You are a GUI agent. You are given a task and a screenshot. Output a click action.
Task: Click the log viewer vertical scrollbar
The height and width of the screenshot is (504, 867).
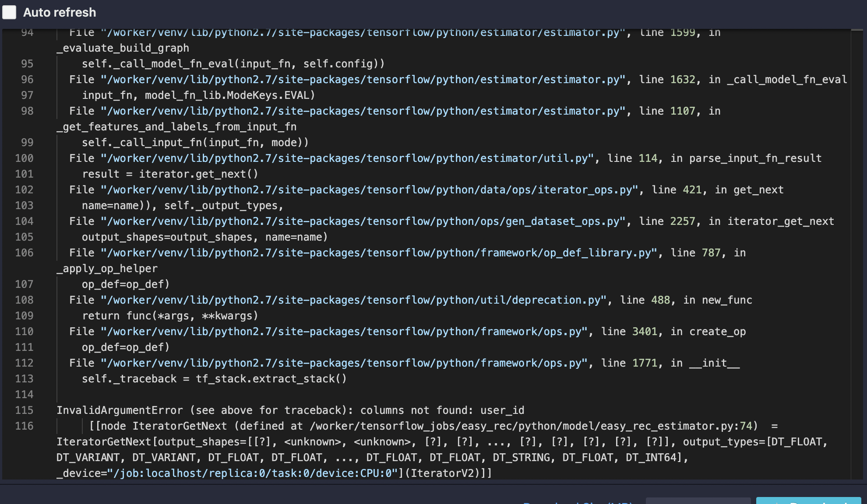tap(857, 254)
